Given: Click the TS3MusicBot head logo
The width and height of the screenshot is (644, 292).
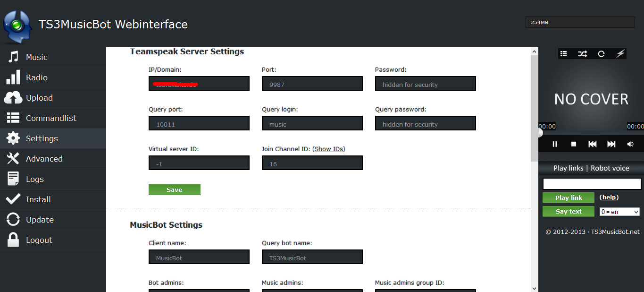Looking at the screenshot, I should [x=17, y=26].
